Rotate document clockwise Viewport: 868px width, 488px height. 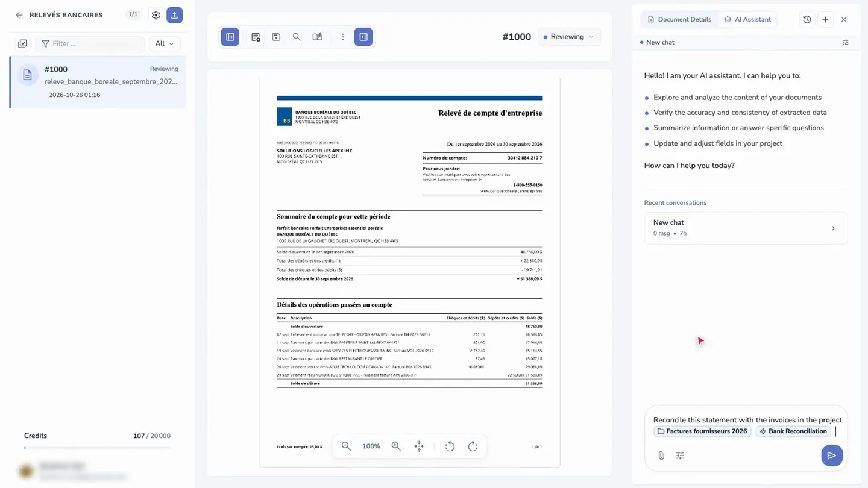pyautogui.click(x=473, y=446)
